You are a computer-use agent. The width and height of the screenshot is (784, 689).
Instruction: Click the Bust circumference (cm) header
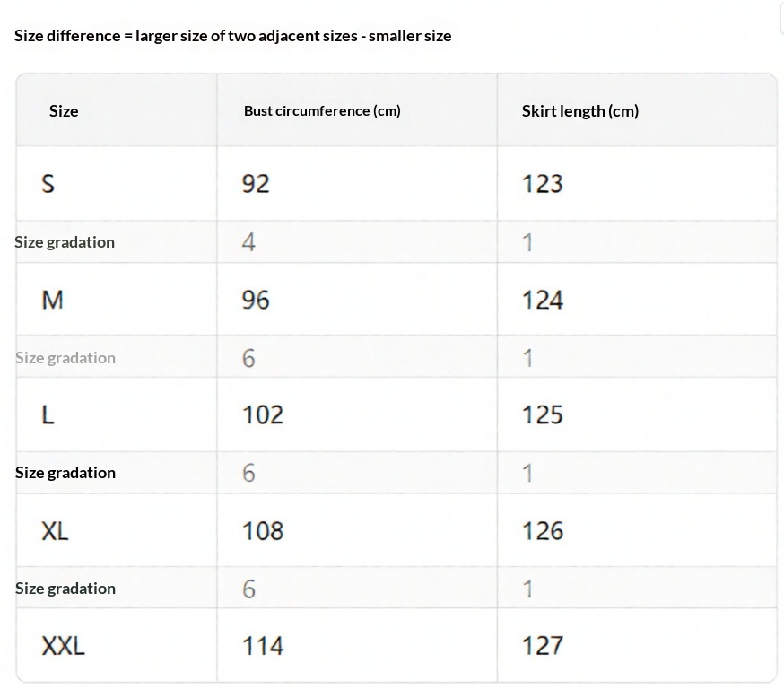(322, 111)
